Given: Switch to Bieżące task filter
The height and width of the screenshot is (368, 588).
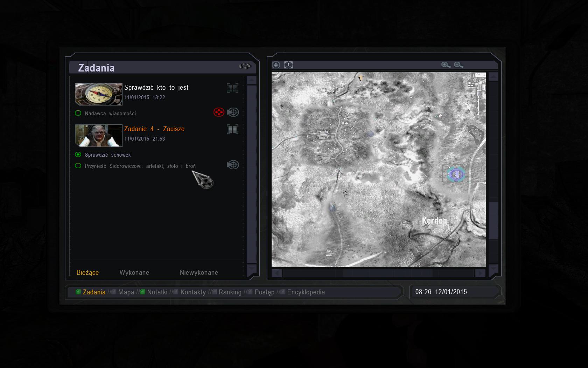Looking at the screenshot, I should (x=87, y=272).
